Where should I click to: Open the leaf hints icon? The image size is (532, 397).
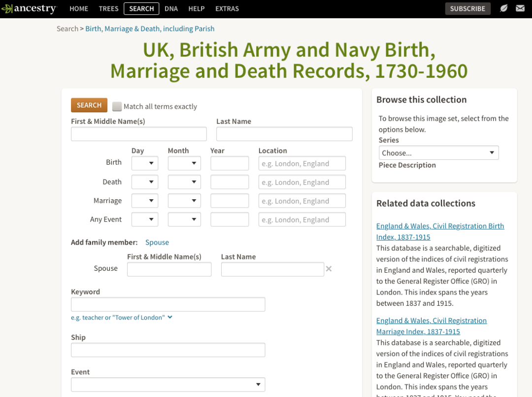point(503,8)
